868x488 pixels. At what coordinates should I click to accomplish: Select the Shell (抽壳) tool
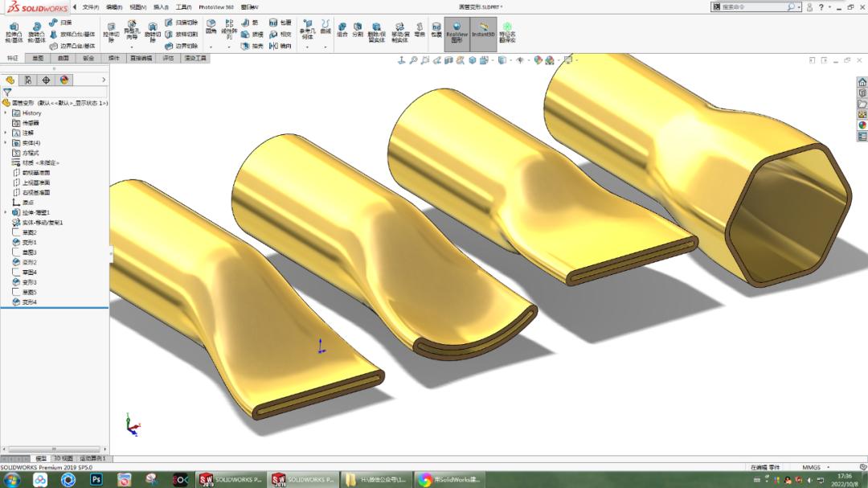pos(245,47)
